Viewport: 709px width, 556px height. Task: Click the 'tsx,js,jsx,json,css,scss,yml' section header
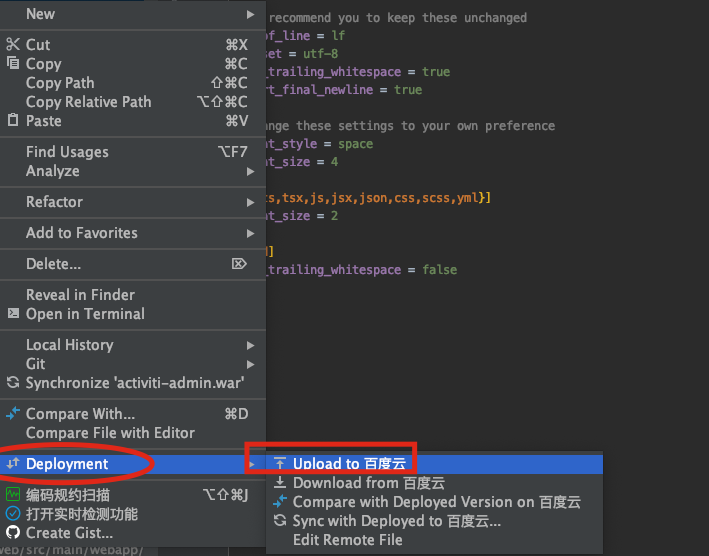coord(378,198)
